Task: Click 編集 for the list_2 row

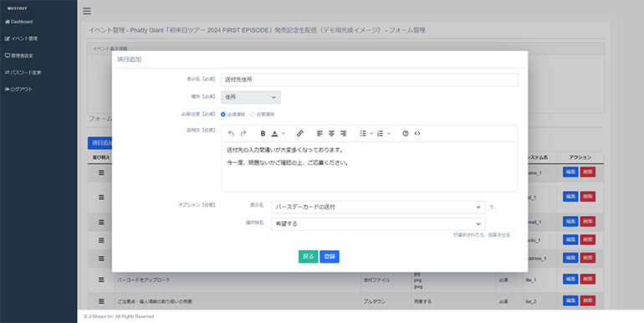Action: (570, 300)
